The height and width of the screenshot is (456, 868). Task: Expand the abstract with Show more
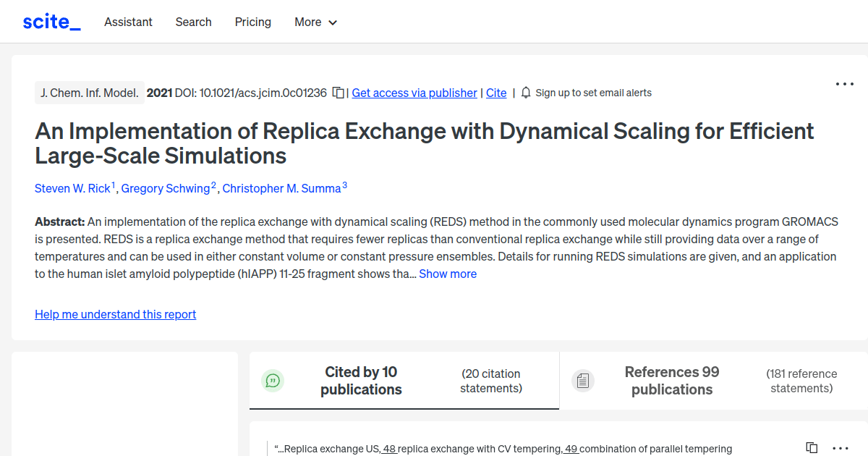coord(447,274)
